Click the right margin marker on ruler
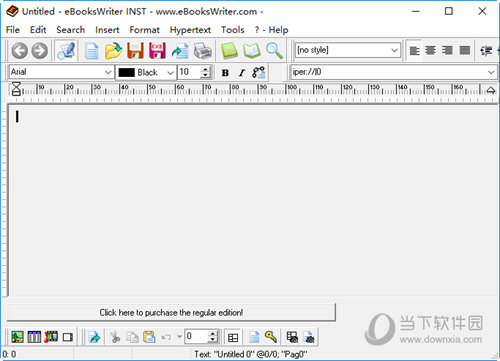The width and height of the screenshot is (500, 361). (x=491, y=90)
